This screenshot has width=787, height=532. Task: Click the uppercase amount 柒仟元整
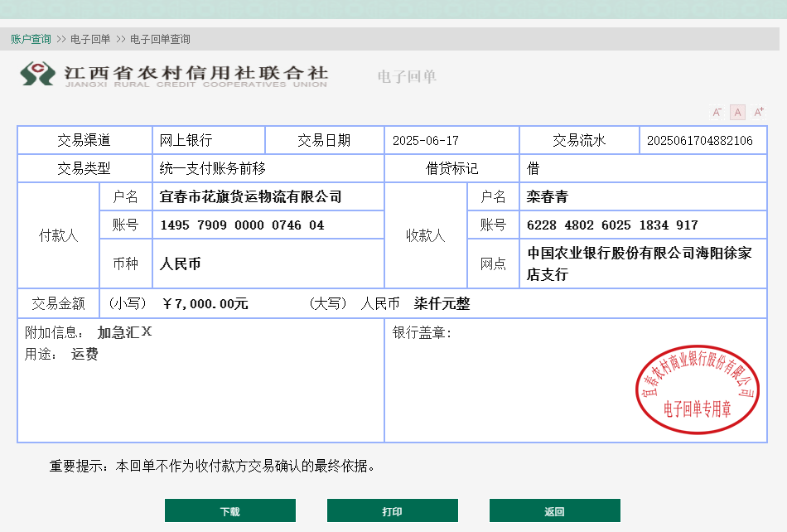pos(442,303)
